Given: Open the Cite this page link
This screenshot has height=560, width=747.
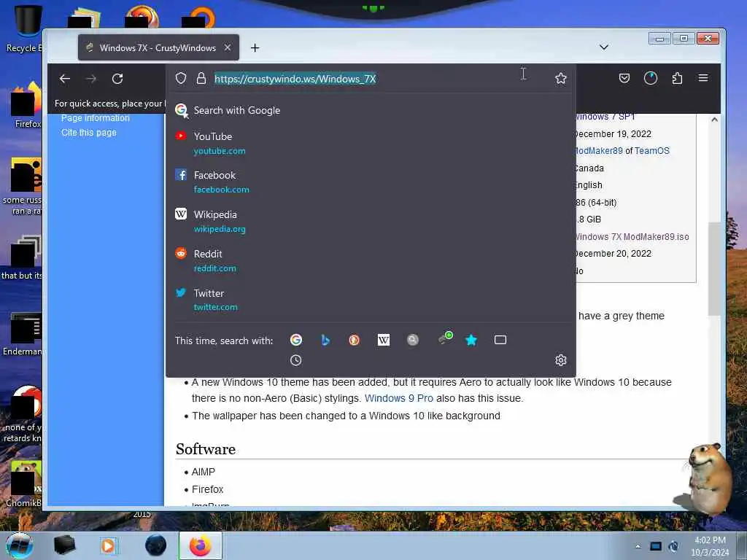Looking at the screenshot, I should (88, 133).
